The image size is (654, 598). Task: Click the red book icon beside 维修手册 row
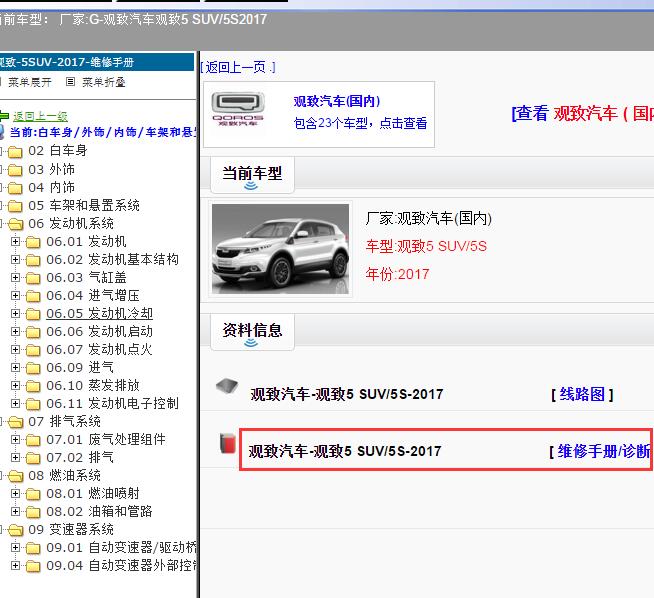click(x=228, y=443)
